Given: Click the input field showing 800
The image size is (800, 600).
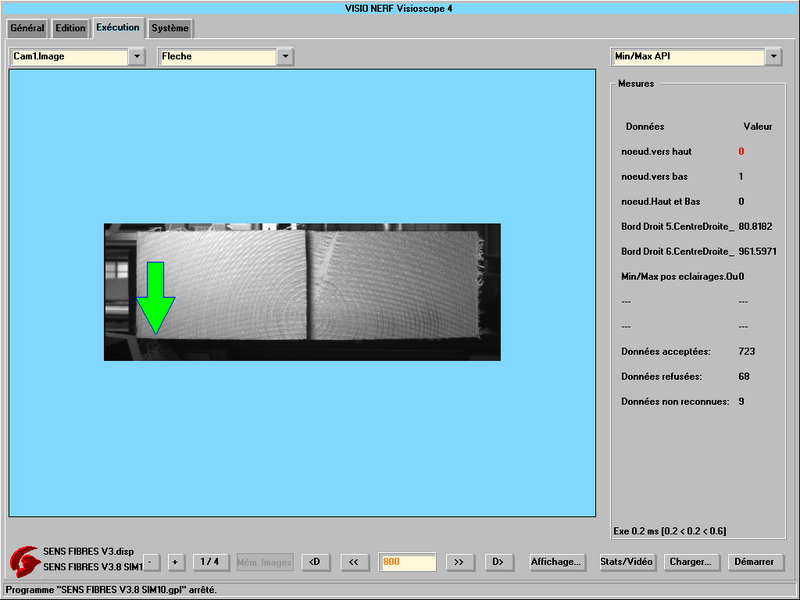Looking at the screenshot, I should click(x=408, y=562).
